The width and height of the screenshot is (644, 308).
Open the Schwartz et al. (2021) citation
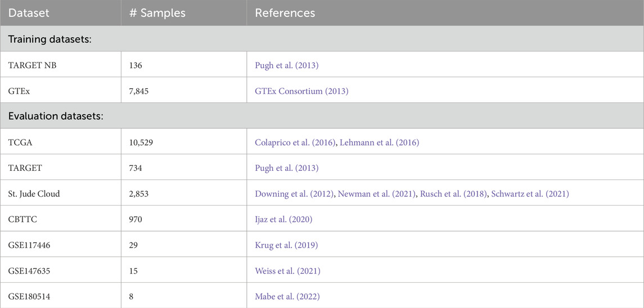pyautogui.click(x=530, y=194)
